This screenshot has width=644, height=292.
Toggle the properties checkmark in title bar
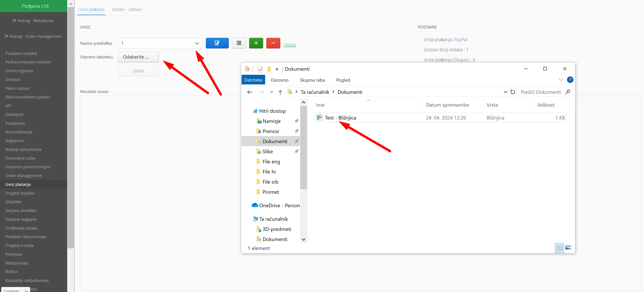tap(260, 69)
